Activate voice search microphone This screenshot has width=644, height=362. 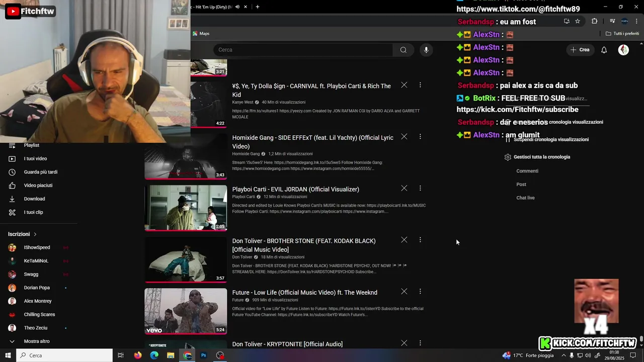[426, 50]
